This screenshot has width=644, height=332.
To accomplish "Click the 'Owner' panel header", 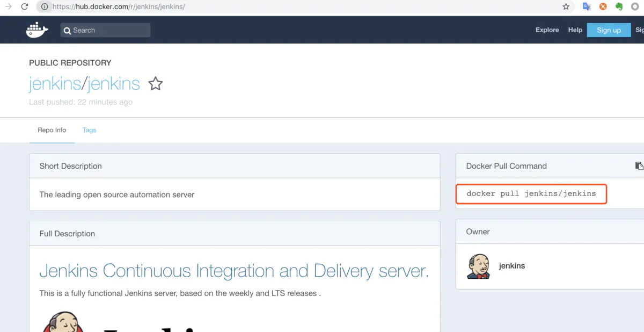I will [x=550, y=232].
